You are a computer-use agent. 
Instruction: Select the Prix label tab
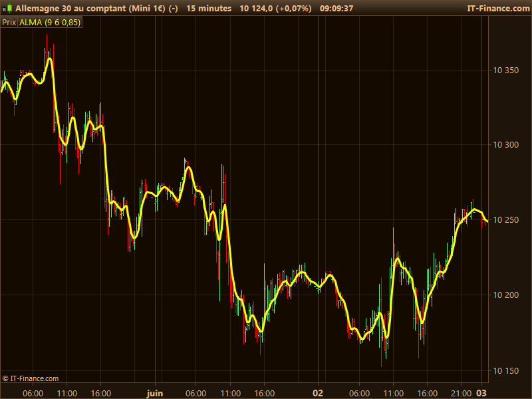(9, 23)
